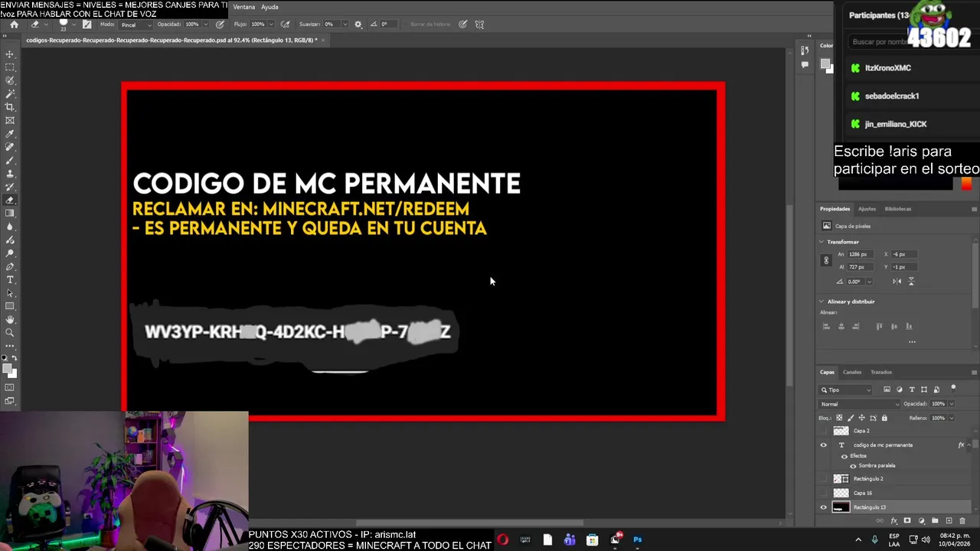Image resolution: width=980 pixels, height=551 pixels.
Task: Select the Move tool
Action: (10, 54)
